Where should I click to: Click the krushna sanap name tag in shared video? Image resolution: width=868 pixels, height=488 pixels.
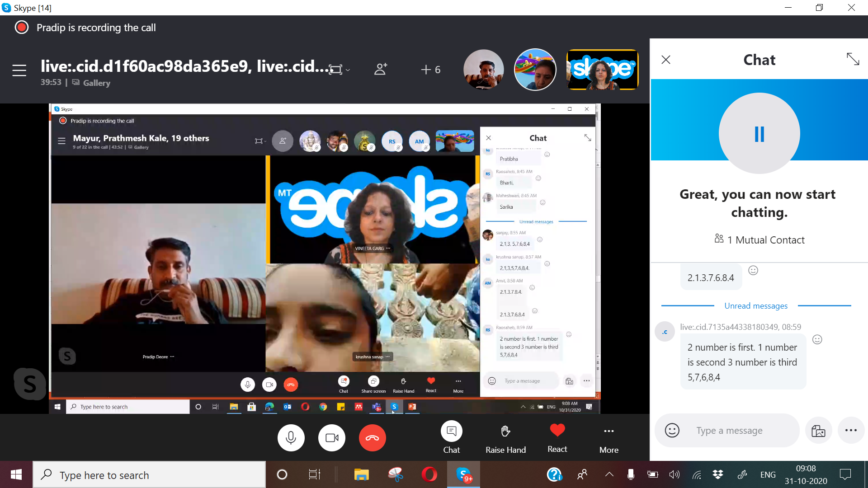pos(373,357)
